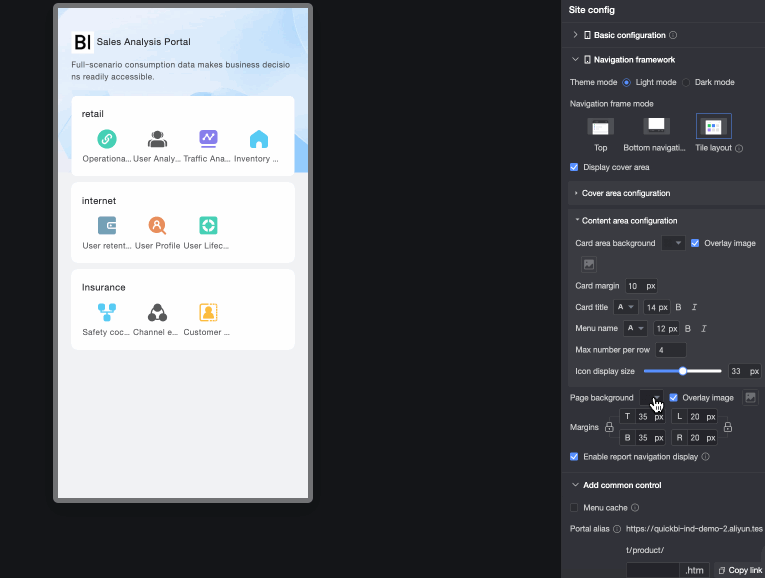
Task: Select the Bottom navigation frame mode
Action: (656, 126)
